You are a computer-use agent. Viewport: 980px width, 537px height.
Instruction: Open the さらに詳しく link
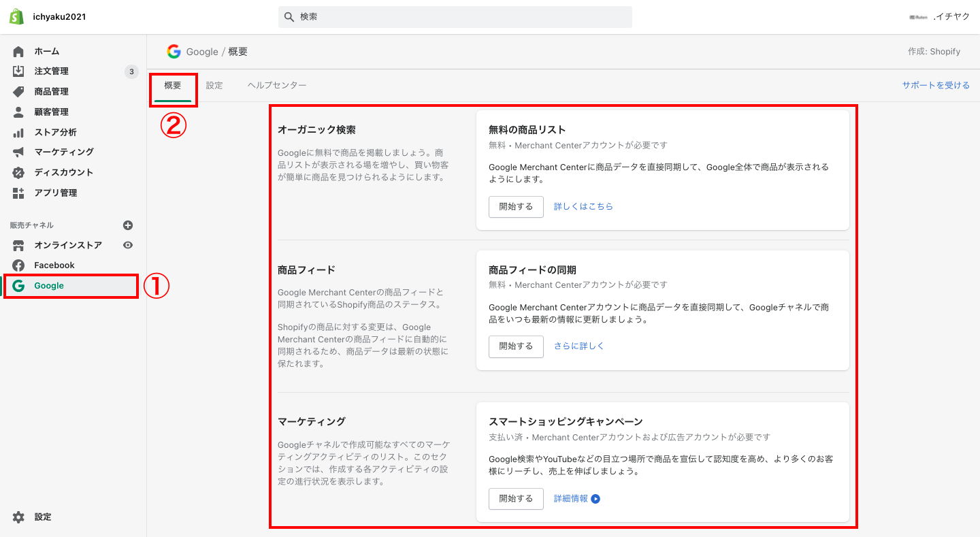coord(579,346)
